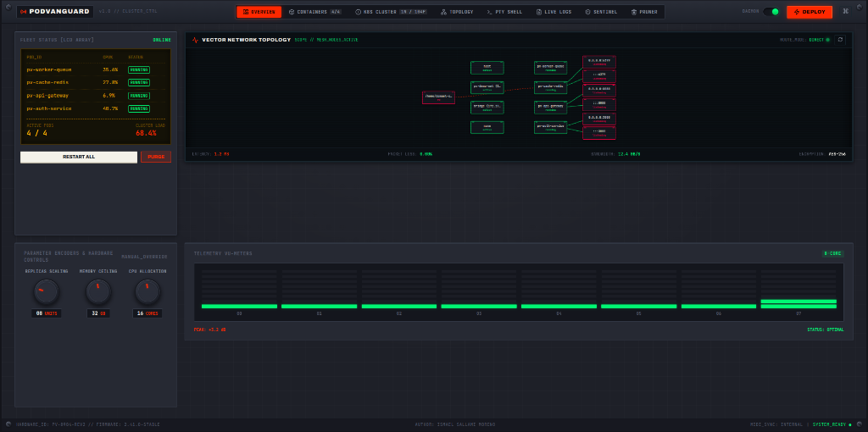Click the RUNNING badge for pv-auth-service
Viewport: 868px width, 432px height.
pos(139,108)
